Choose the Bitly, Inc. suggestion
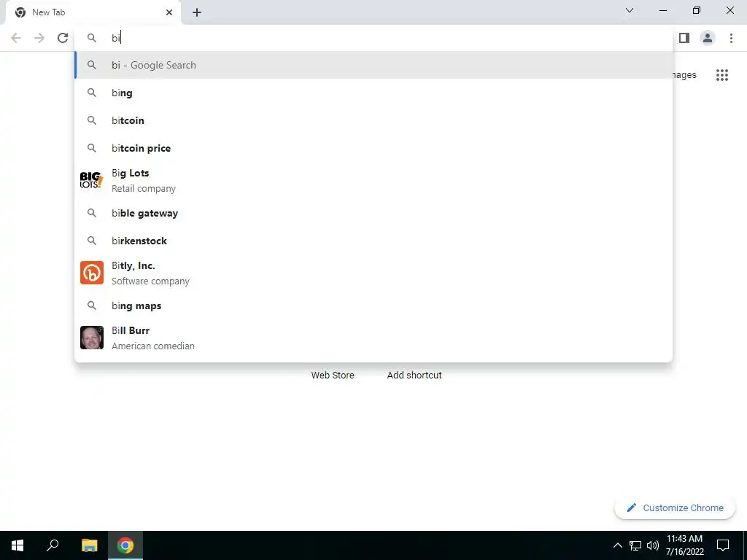This screenshot has height=560, width=747. 374,273
